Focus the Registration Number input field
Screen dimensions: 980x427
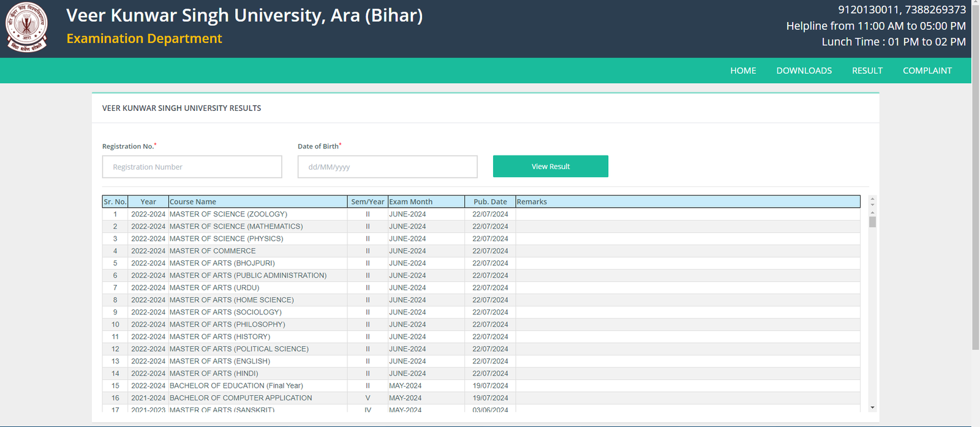point(192,167)
